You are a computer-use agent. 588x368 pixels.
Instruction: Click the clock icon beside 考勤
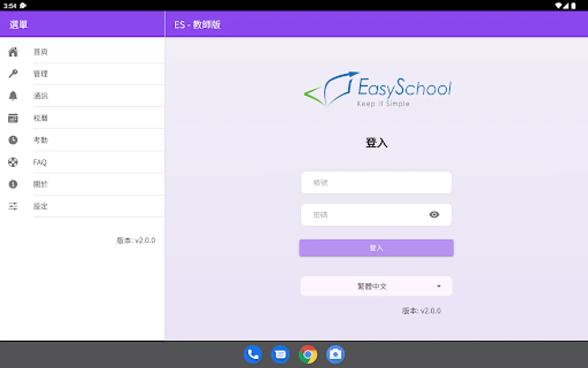pyautogui.click(x=13, y=140)
